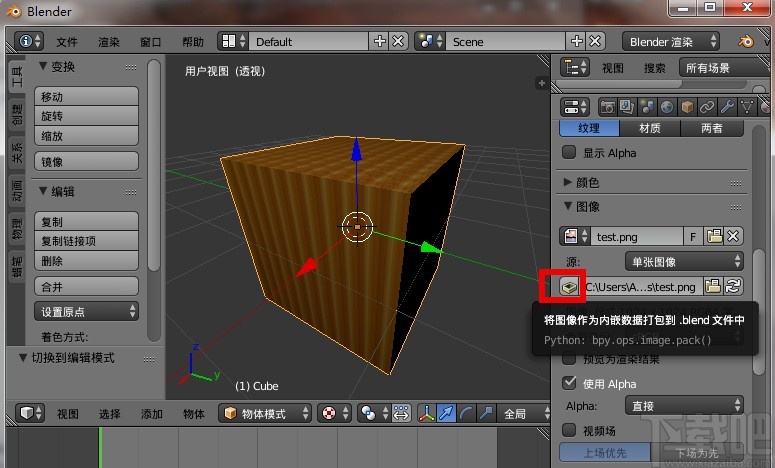The height and width of the screenshot is (468, 775).
Task: Add a new scene with the plus icon
Action: coord(576,41)
